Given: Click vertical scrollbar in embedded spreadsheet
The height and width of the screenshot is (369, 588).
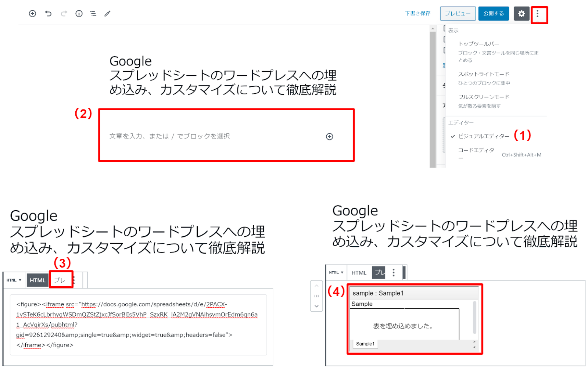Looking at the screenshot, I should pyautogui.click(x=474, y=318).
